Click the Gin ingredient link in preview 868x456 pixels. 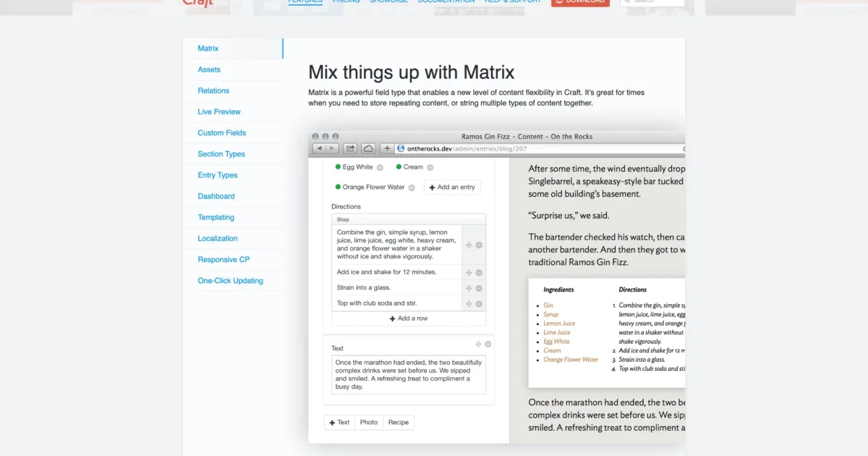pos(548,305)
